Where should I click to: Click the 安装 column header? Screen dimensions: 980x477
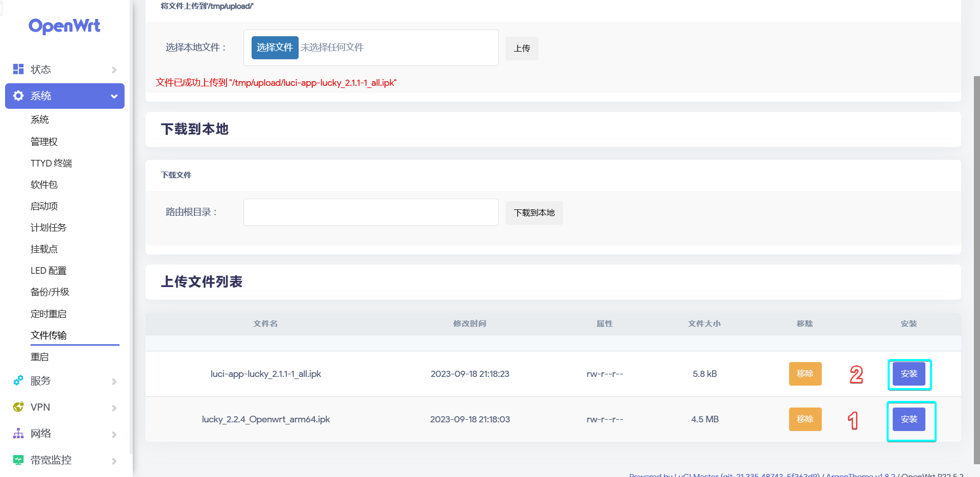pyautogui.click(x=909, y=324)
